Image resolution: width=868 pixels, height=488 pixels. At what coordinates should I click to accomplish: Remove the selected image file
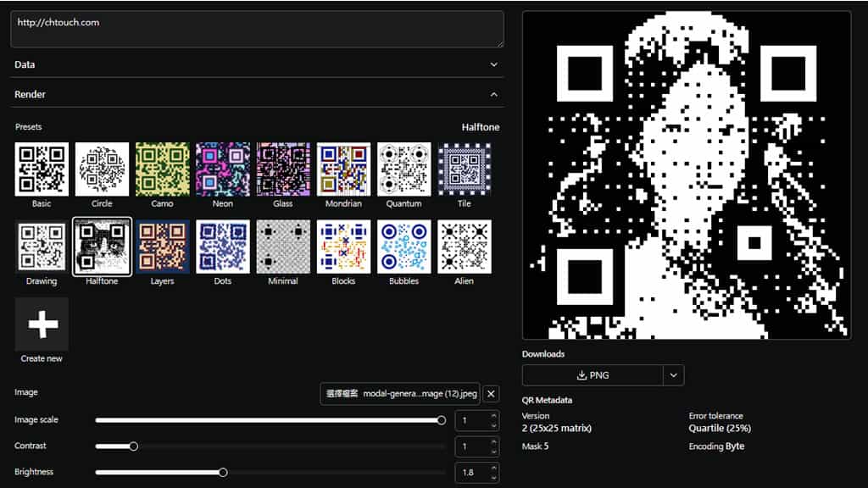coord(491,394)
